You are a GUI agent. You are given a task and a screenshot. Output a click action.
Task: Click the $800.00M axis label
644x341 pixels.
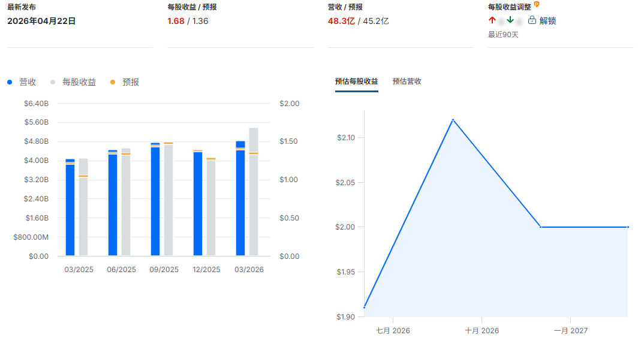tap(31, 237)
